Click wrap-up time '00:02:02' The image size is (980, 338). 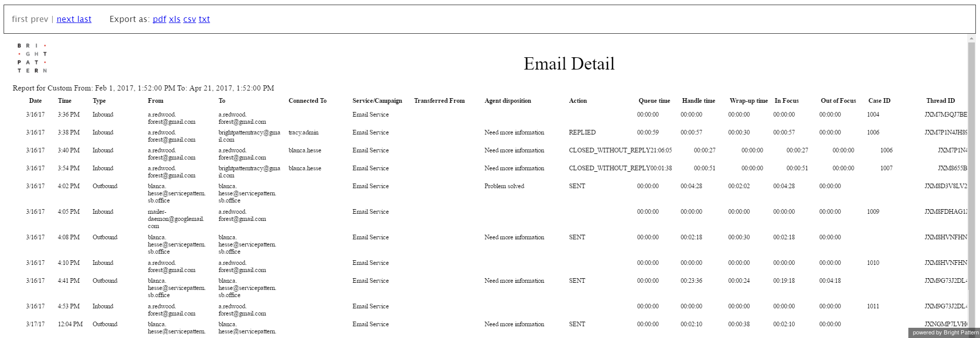click(739, 186)
